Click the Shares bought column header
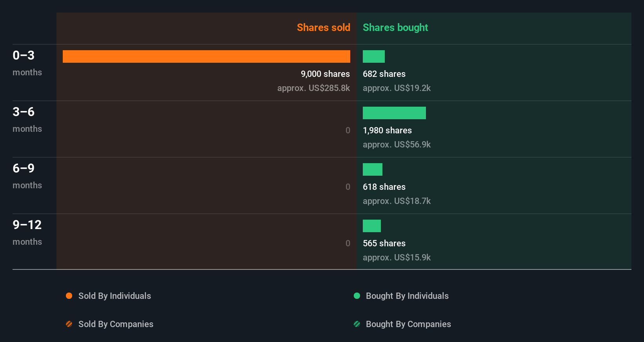Image resolution: width=644 pixels, height=342 pixels. click(395, 27)
